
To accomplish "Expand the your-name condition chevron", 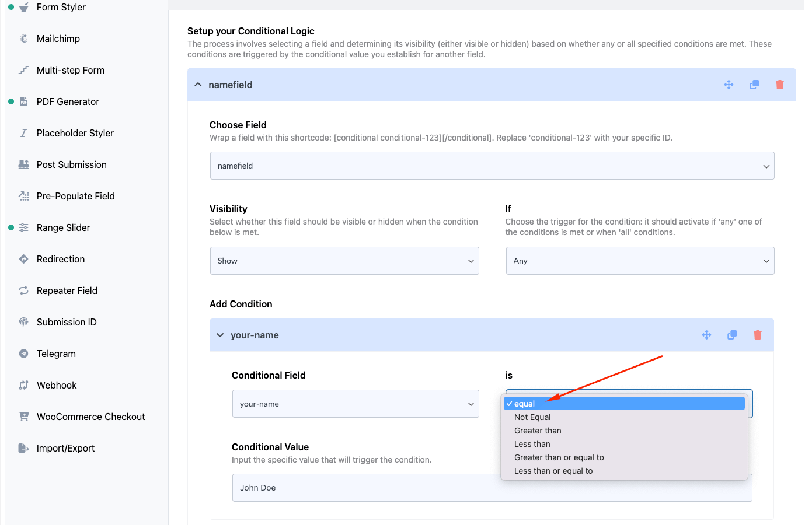I will [x=220, y=335].
